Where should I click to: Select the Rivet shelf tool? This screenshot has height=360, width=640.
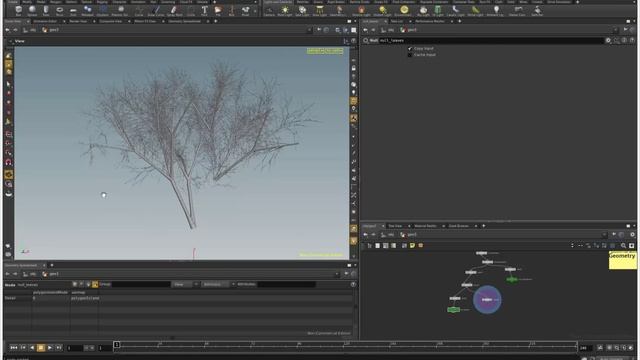coord(245,11)
